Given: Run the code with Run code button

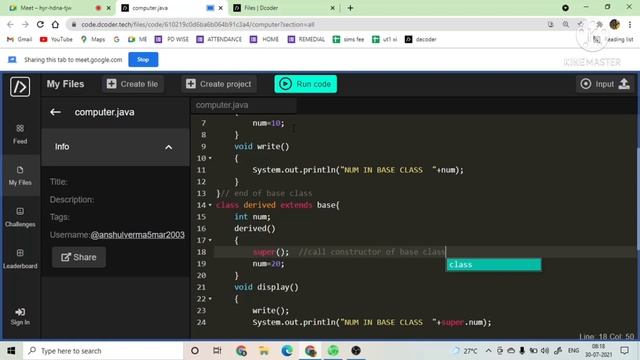Looking at the screenshot, I should (x=306, y=84).
